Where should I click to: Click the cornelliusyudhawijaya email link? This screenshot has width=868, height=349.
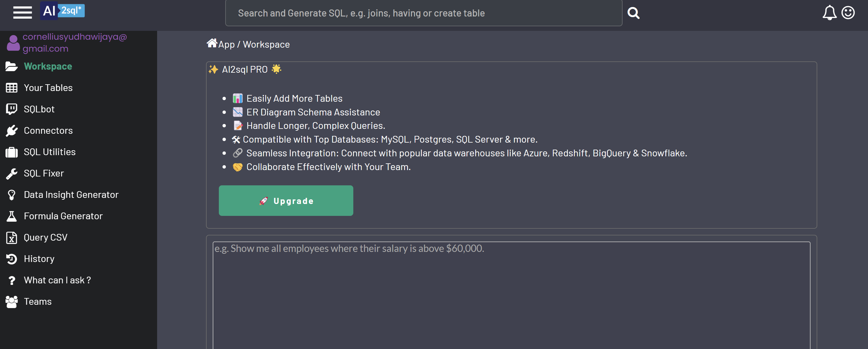click(75, 42)
